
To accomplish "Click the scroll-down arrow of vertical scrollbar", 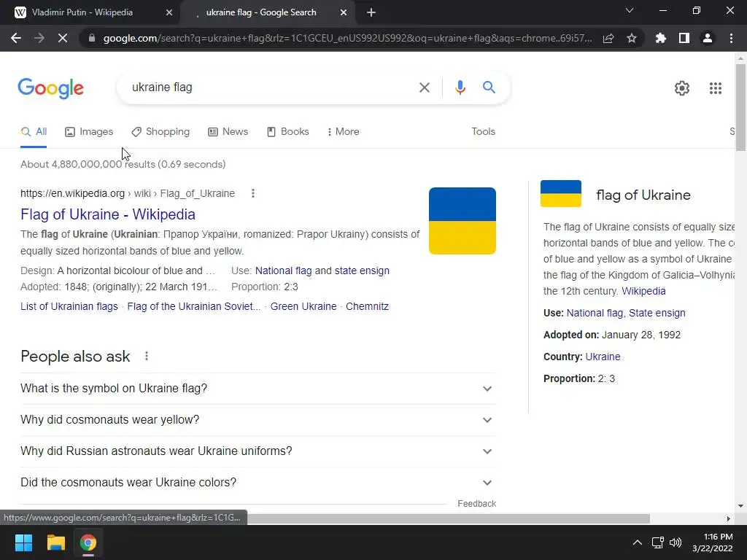I will (x=740, y=506).
